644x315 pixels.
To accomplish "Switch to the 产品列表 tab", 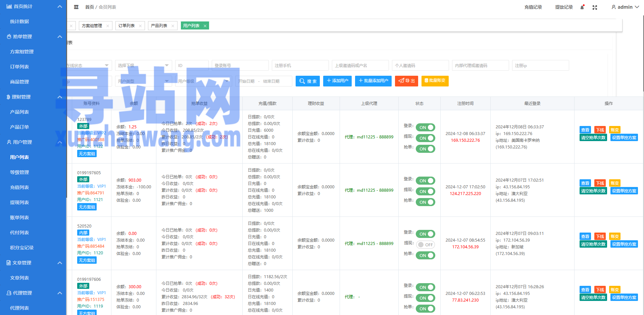I will pos(159,26).
